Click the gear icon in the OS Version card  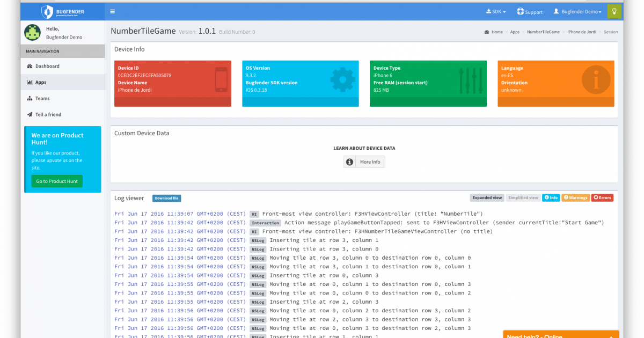(x=342, y=80)
